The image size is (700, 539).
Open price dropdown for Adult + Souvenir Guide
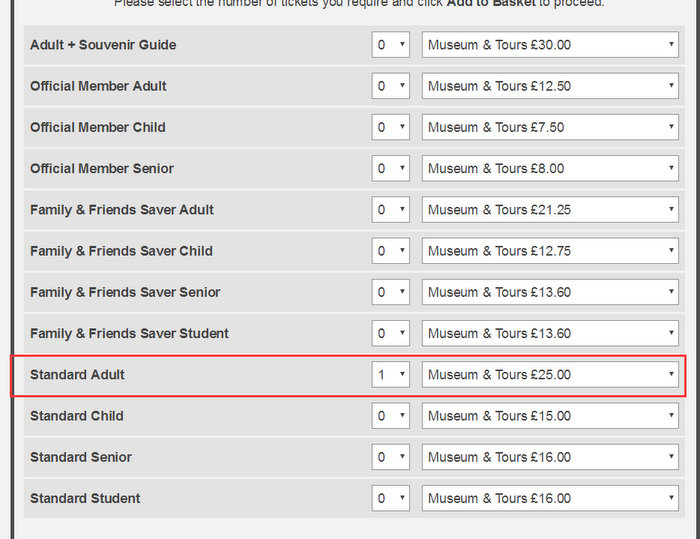[550, 45]
